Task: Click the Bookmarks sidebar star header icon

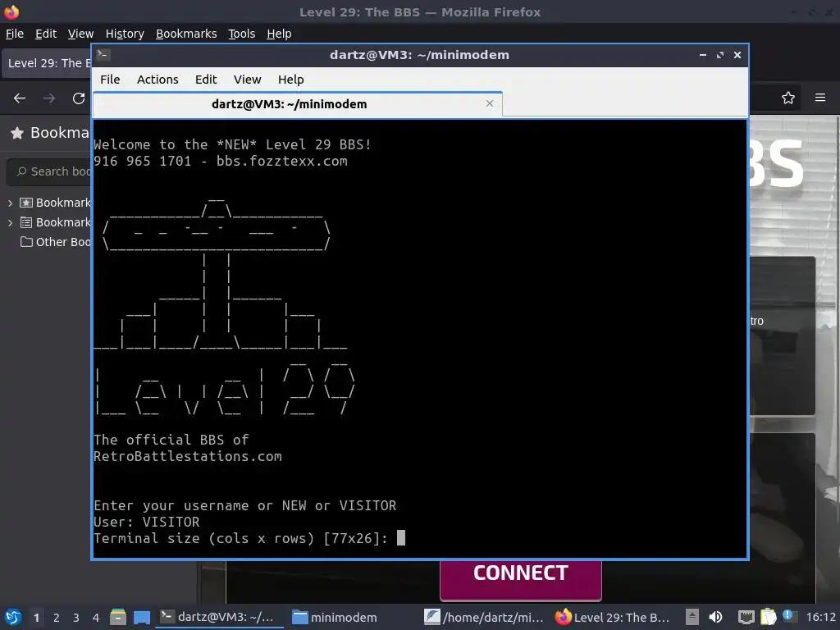Action: tap(17, 133)
